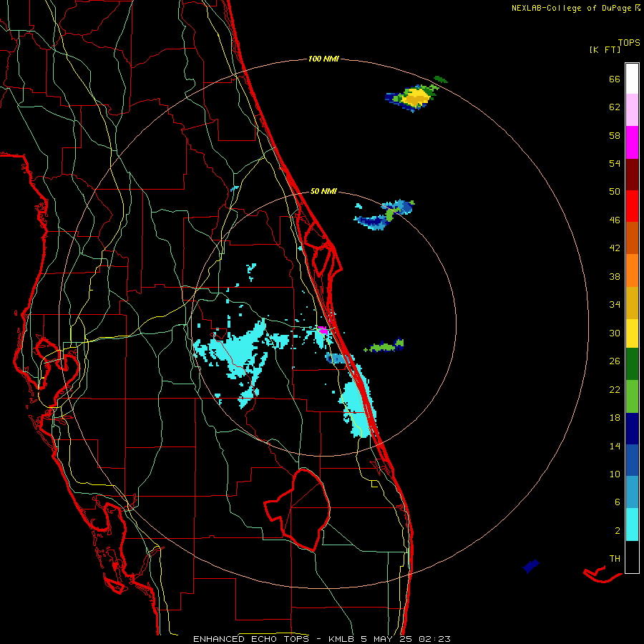The image size is (644, 644).
Task: Click the '46' legend value
Action: (x=615, y=220)
